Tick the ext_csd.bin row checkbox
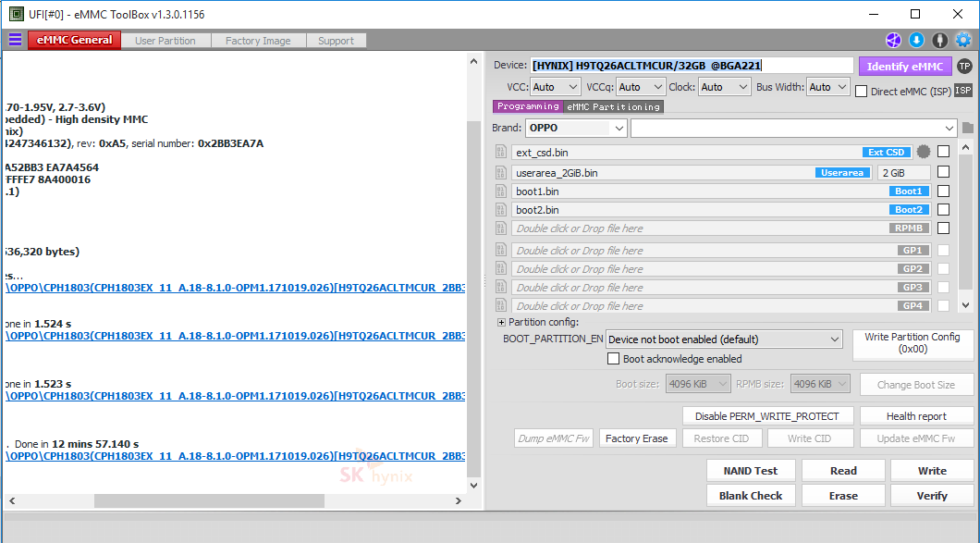This screenshot has height=543, width=980. click(x=944, y=152)
